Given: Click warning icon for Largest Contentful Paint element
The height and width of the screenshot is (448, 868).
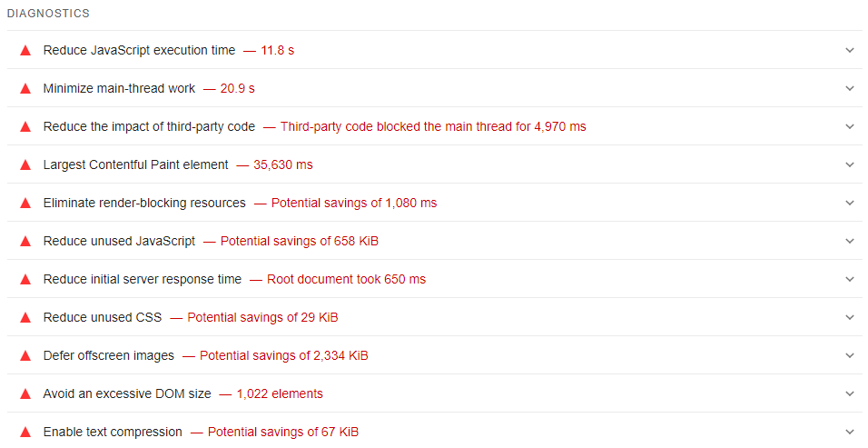Looking at the screenshot, I should (25, 164).
